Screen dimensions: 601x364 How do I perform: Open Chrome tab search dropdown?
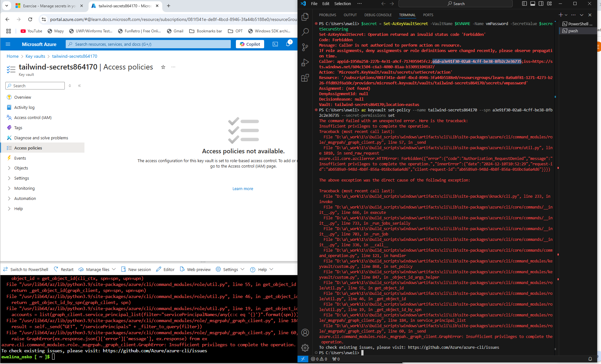(x=7, y=6)
